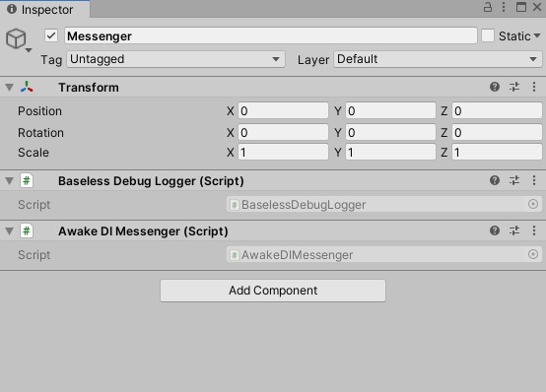Click the Transform component header title
Screen dimensions: 546x392
click(89, 88)
